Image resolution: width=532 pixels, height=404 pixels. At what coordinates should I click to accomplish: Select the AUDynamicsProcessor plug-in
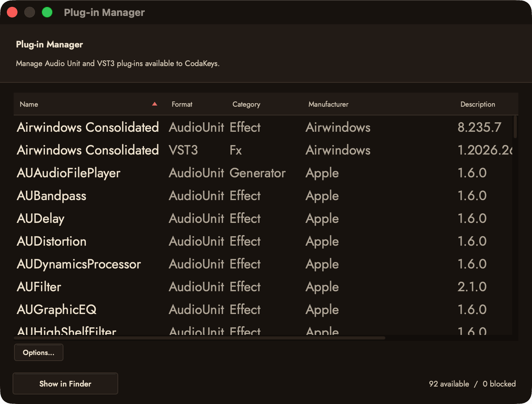tap(263, 264)
